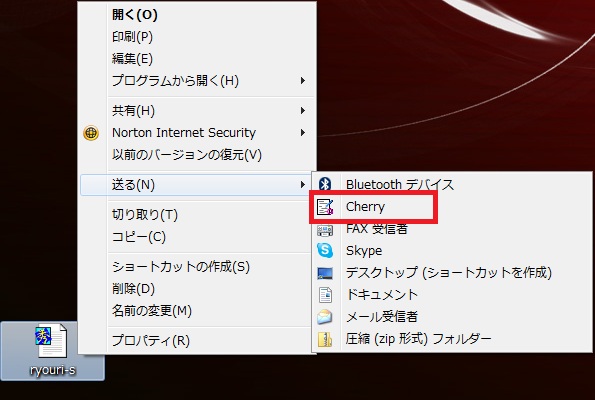Image resolution: width=595 pixels, height=400 pixels.
Task: Expand the Norton Internet Security submenu arrow
Action: (302, 133)
